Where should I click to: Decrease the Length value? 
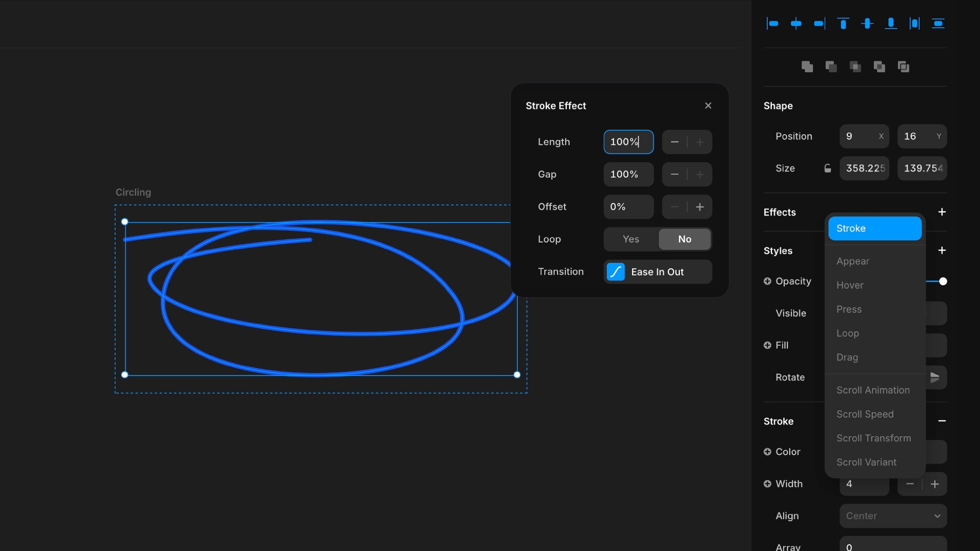(x=675, y=142)
